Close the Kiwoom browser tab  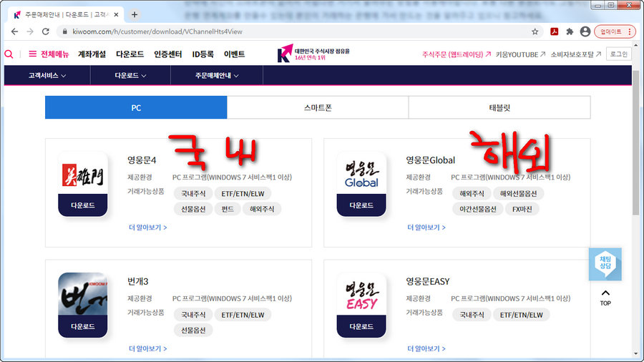coord(116,15)
